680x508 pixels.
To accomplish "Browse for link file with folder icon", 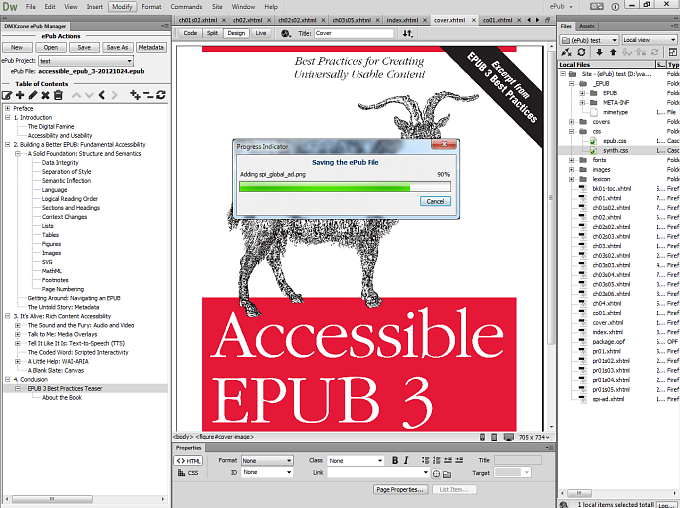I will (x=447, y=474).
